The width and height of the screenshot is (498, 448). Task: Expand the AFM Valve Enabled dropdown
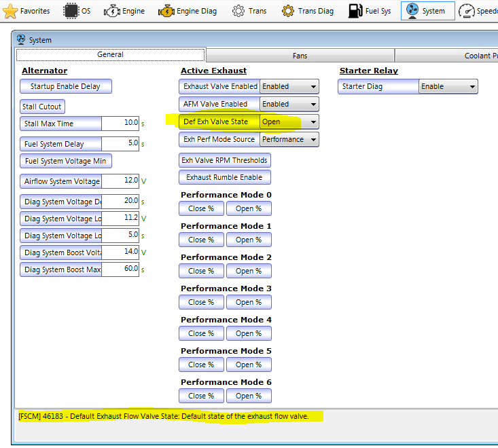coord(313,105)
